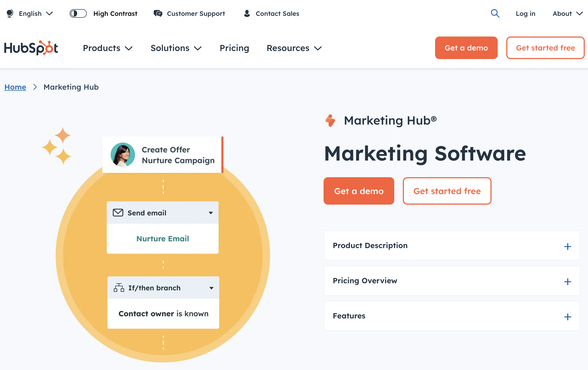Image resolution: width=588 pixels, height=370 pixels.
Task: Click the Pricing navigation link
Action: click(x=235, y=48)
